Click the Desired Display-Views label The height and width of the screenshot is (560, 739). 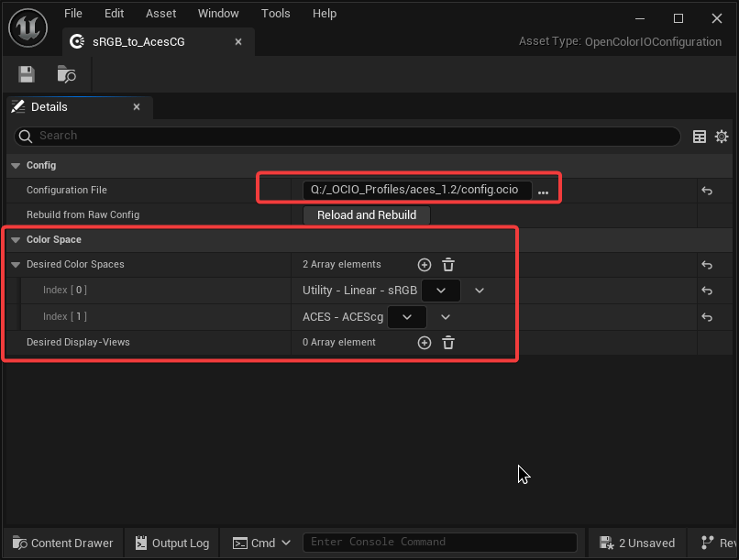(x=78, y=343)
